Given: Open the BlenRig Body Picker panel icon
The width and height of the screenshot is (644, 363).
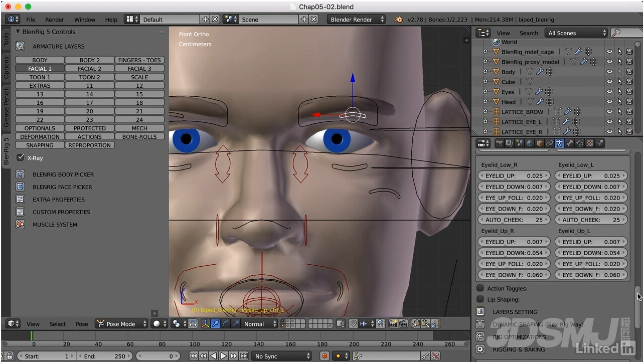Looking at the screenshot, I should pos(20,174).
